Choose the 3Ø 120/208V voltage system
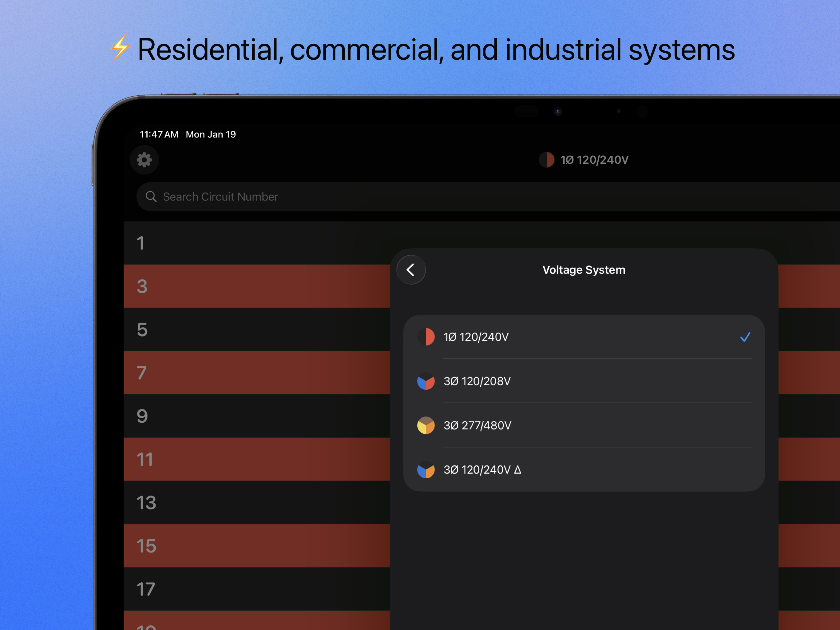The height and width of the screenshot is (630, 840). click(584, 381)
